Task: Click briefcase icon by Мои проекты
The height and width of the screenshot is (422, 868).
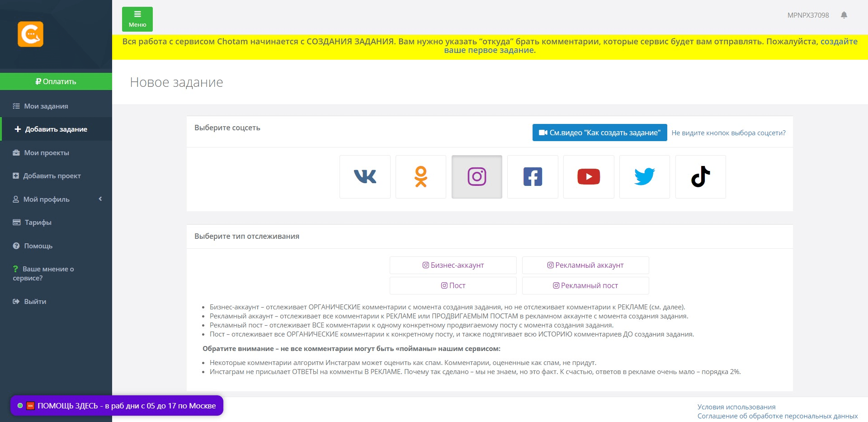Action: (16, 152)
